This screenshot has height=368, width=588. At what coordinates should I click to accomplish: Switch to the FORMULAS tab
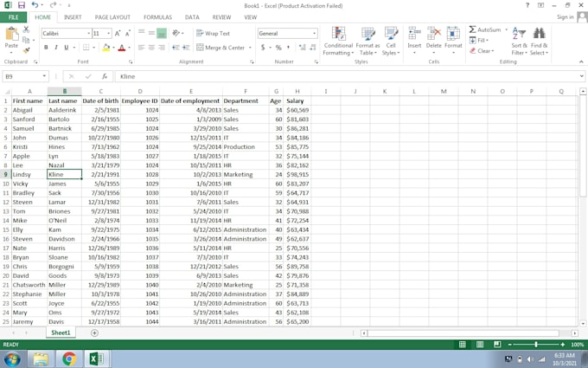tap(157, 17)
